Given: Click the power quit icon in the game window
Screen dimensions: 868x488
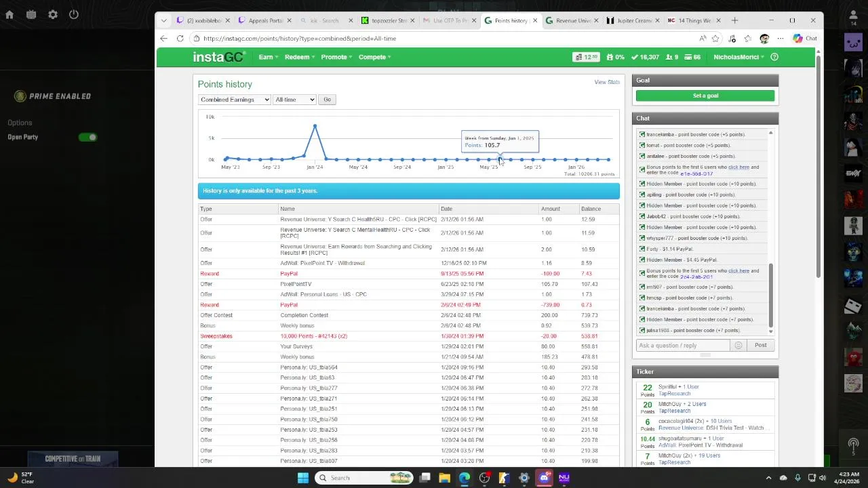Looking at the screenshot, I should pyautogui.click(x=74, y=14).
